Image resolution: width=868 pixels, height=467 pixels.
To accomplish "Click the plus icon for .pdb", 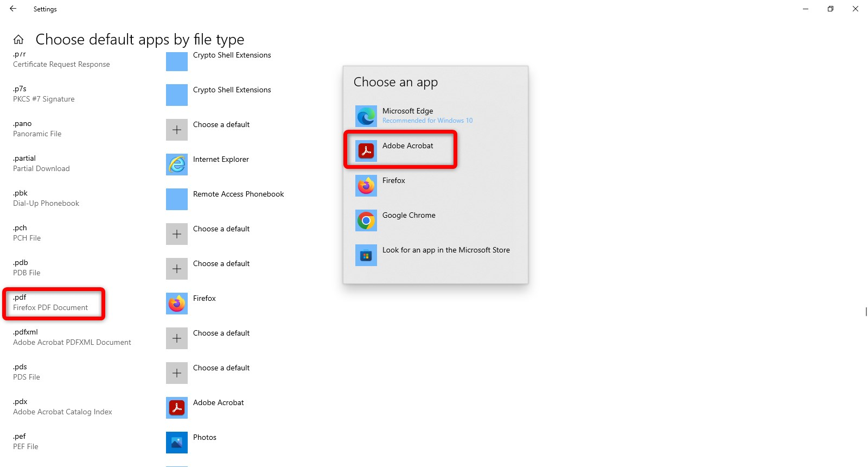I will click(177, 269).
